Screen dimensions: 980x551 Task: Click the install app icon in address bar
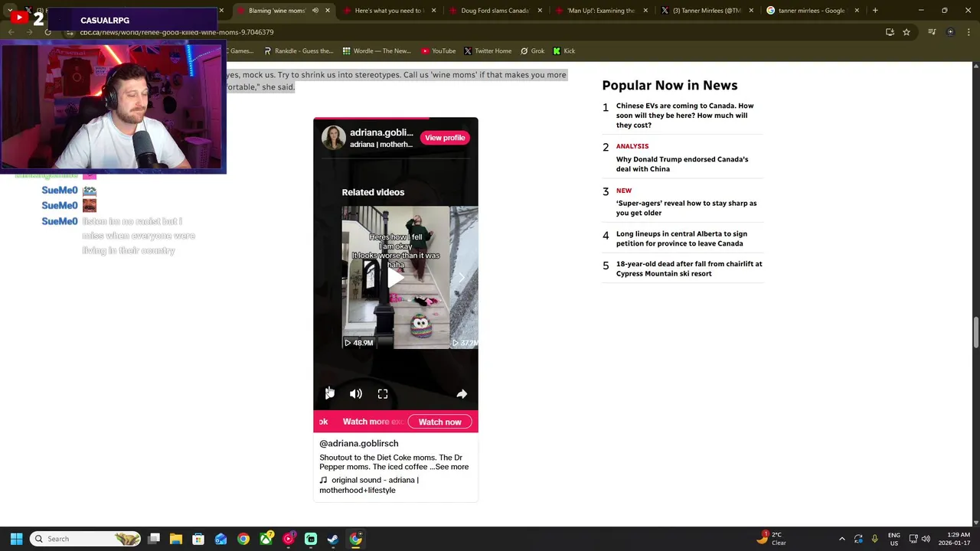[890, 32]
